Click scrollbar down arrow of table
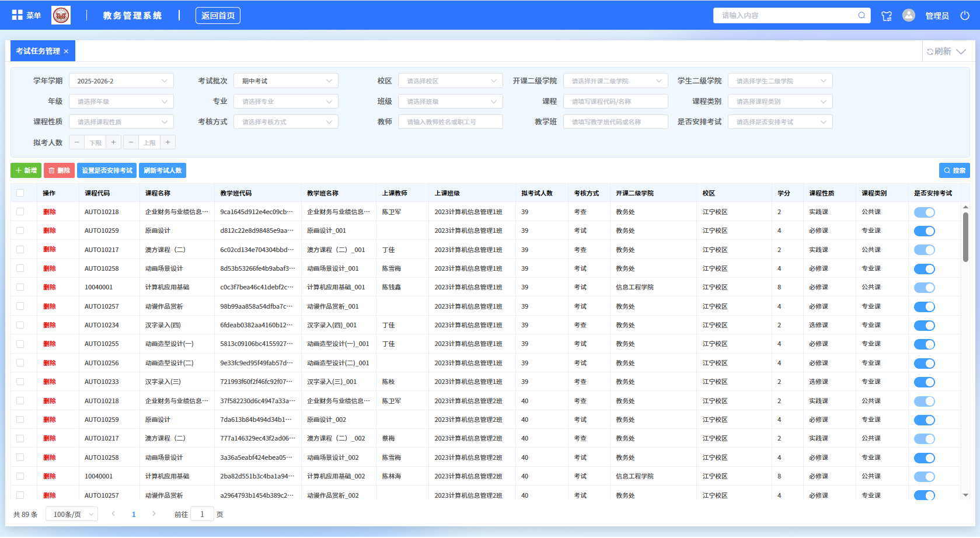The width and height of the screenshot is (980, 538). (x=965, y=495)
